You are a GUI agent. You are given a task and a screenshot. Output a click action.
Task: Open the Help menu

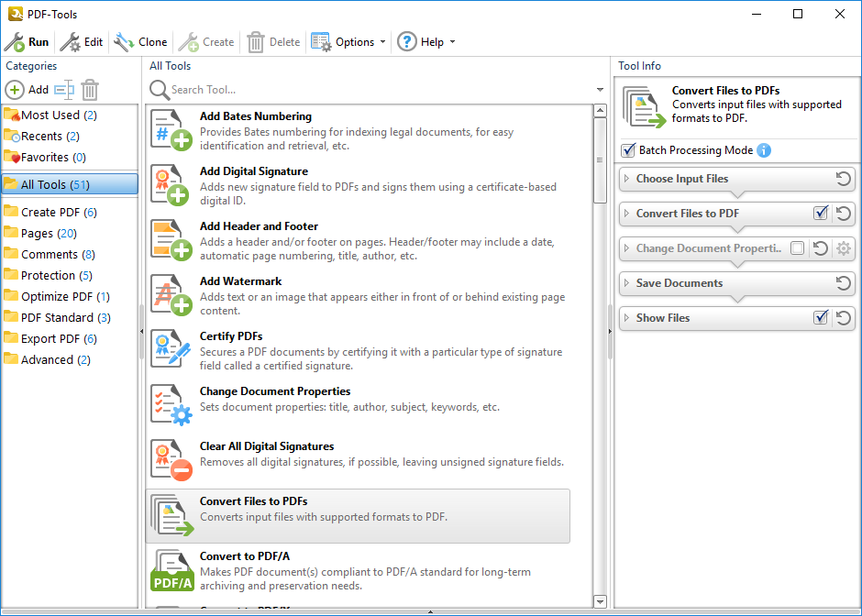click(x=425, y=42)
